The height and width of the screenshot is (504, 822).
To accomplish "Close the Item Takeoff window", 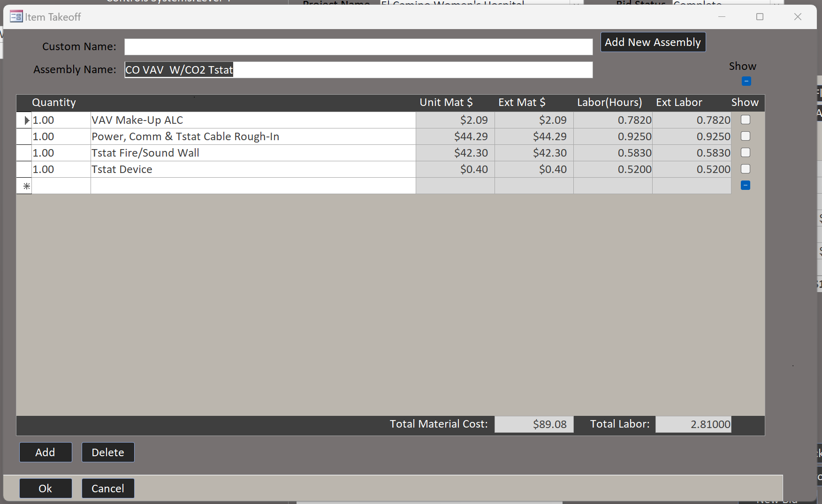I will [798, 17].
